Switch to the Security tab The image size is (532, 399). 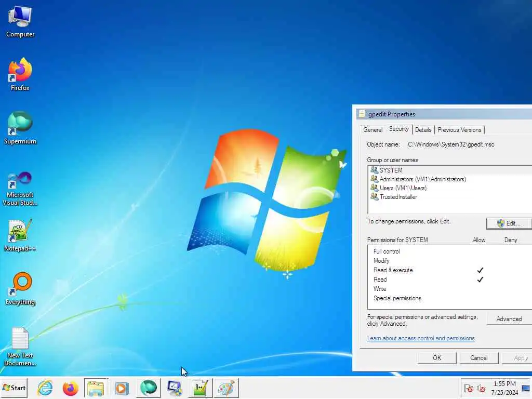pos(398,129)
